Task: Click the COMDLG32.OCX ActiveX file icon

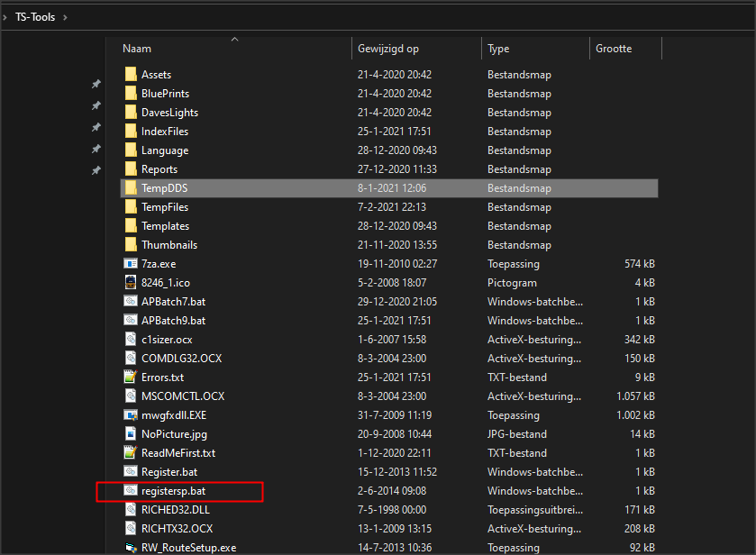Action: 131,359
